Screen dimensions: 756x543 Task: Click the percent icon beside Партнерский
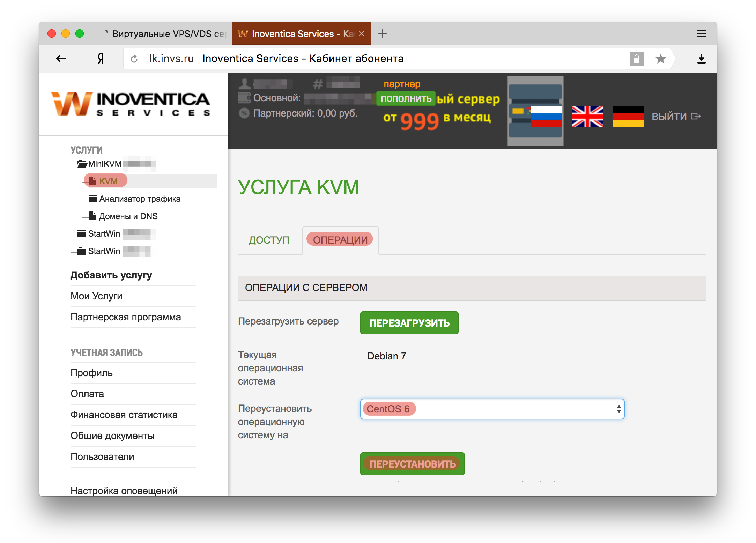coord(244,113)
